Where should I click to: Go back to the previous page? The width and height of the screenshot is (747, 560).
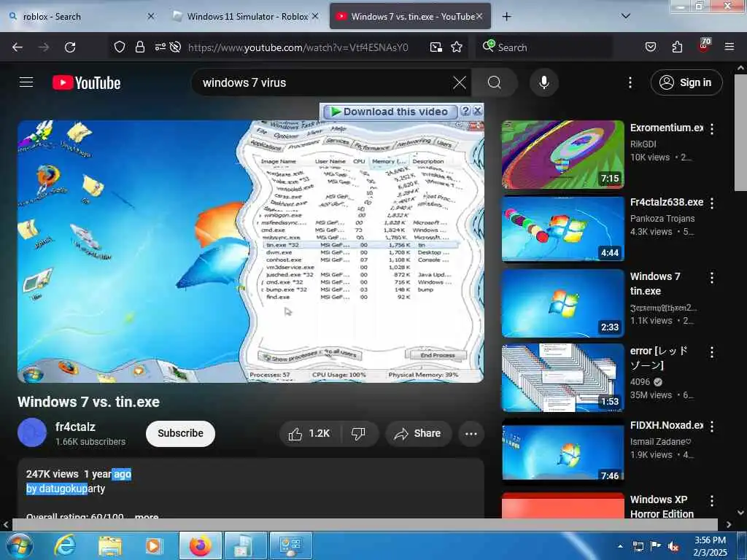[18, 47]
